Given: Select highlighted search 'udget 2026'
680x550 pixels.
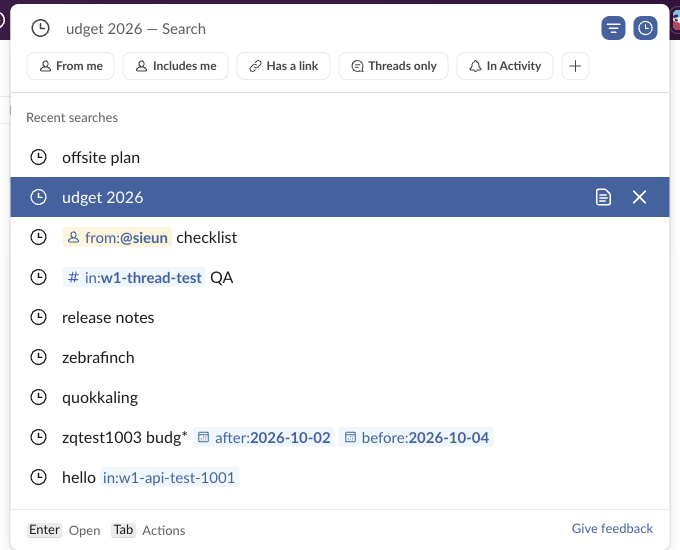Looking at the screenshot, I should (x=340, y=197).
